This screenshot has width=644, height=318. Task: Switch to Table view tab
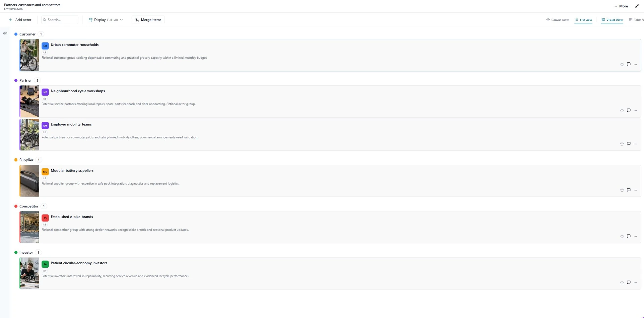[x=636, y=20]
